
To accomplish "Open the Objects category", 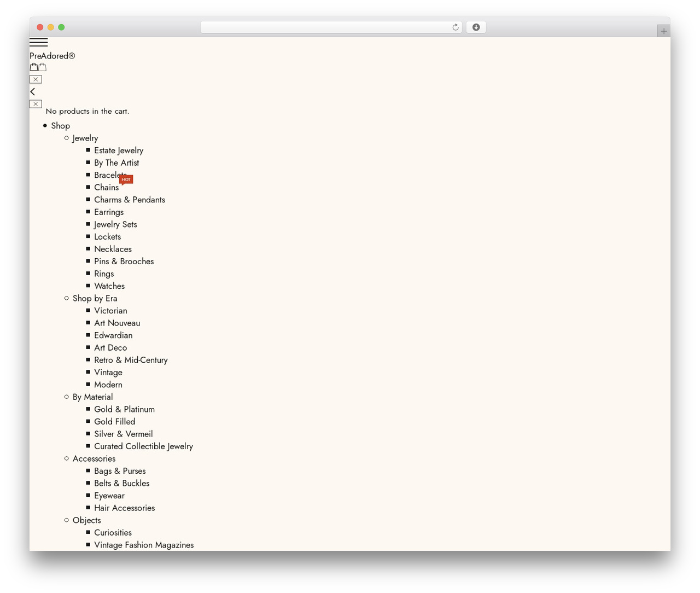I will point(87,520).
